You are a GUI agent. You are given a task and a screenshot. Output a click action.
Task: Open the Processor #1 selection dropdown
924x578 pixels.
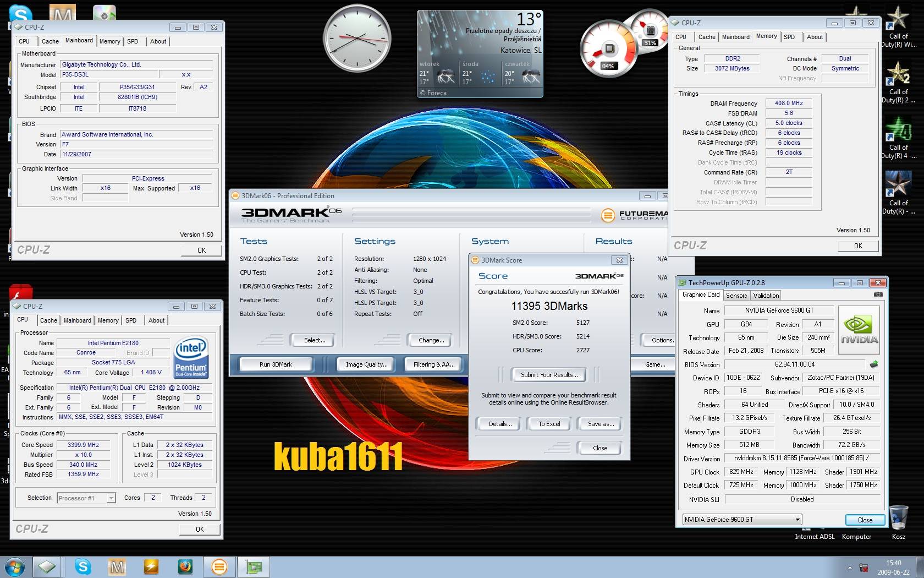coord(86,498)
